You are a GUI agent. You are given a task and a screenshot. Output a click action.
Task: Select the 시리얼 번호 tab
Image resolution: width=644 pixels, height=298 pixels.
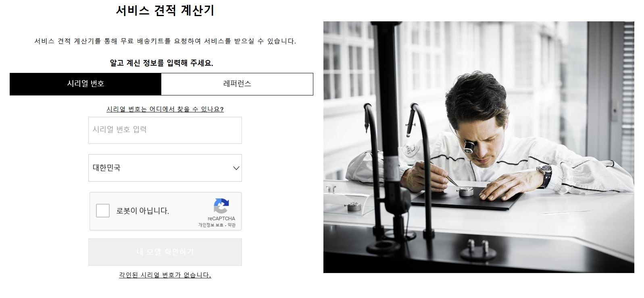tap(85, 84)
